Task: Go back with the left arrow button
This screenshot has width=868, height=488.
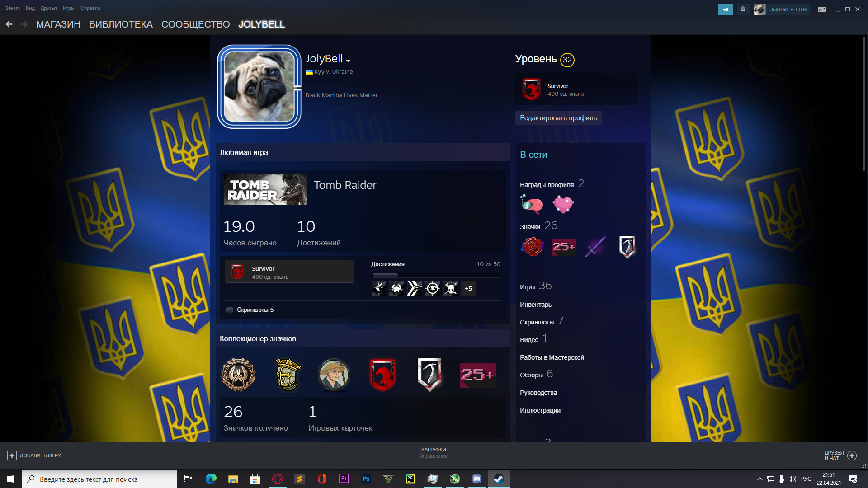Action: click(9, 24)
